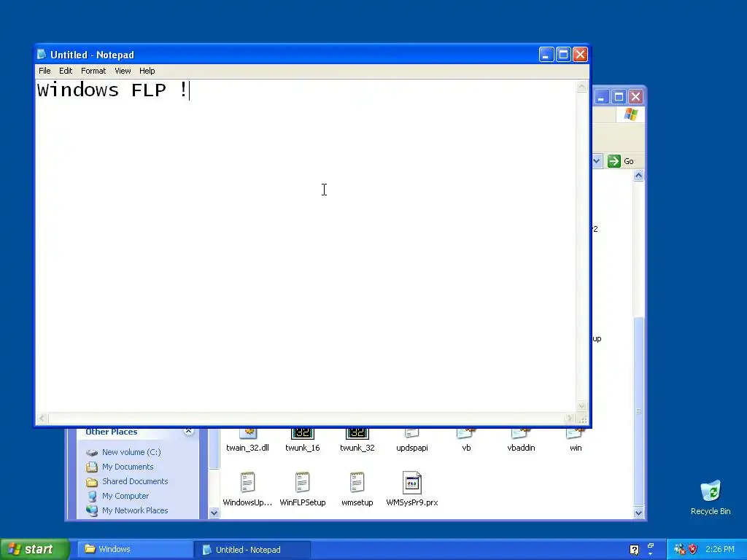Click the My Computer icon in sidebar
This screenshot has width=747, height=560.
click(x=92, y=496)
